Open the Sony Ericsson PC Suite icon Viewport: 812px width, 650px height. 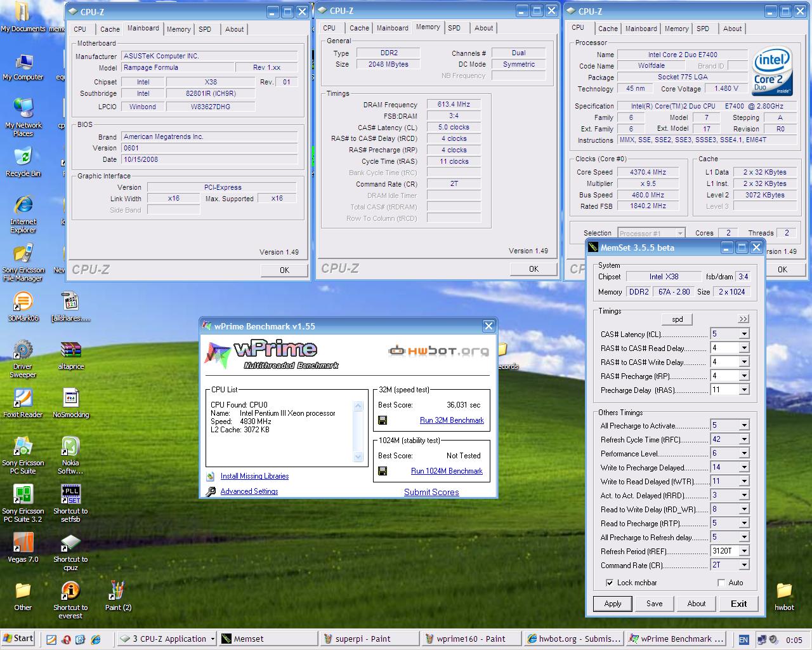(x=23, y=455)
